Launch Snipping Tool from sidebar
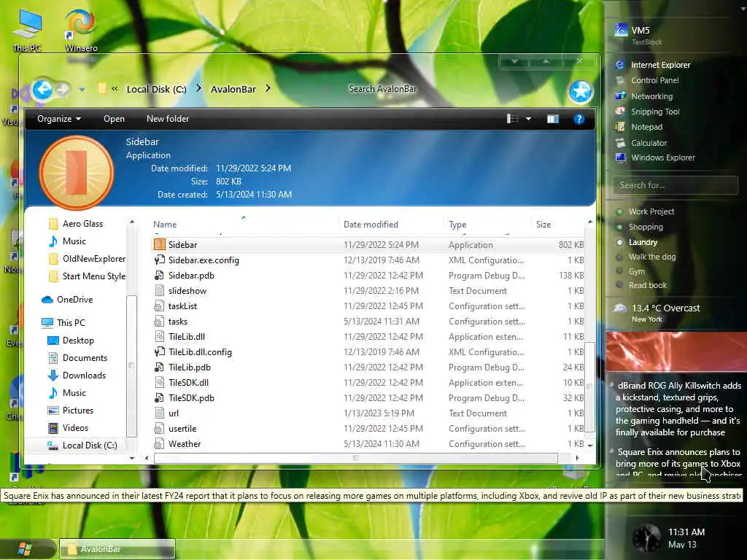This screenshot has height=560, width=747. coord(648,112)
